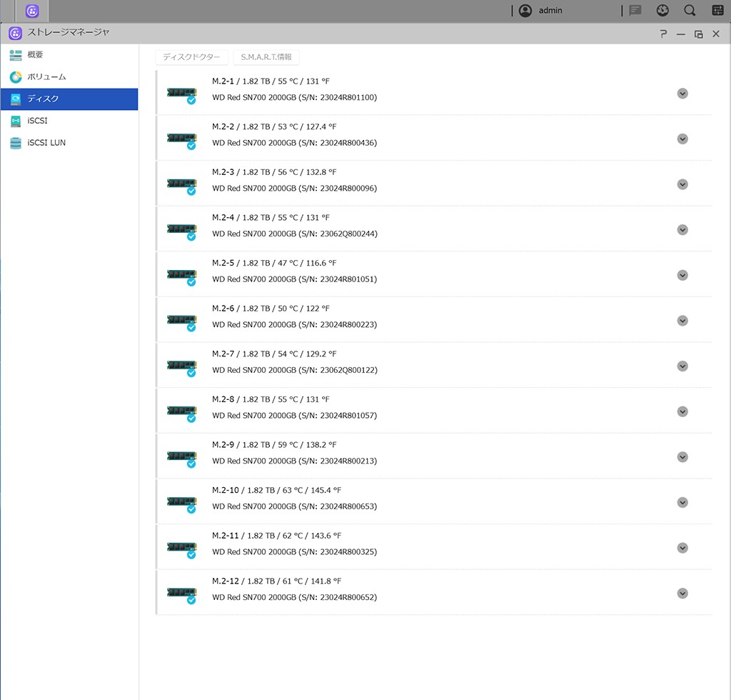The image size is (731, 700).
Task: Click the M.2-1 SSD drive icon
Action: point(182,95)
